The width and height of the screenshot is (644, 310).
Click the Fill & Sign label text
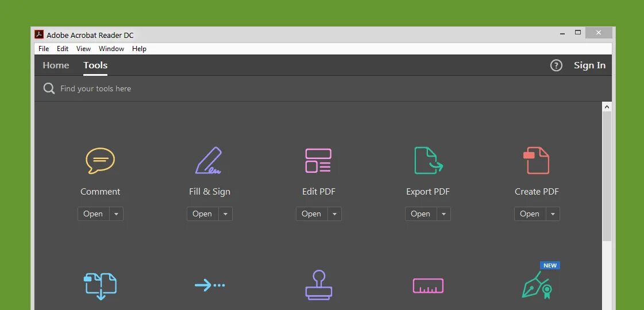[x=210, y=191]
